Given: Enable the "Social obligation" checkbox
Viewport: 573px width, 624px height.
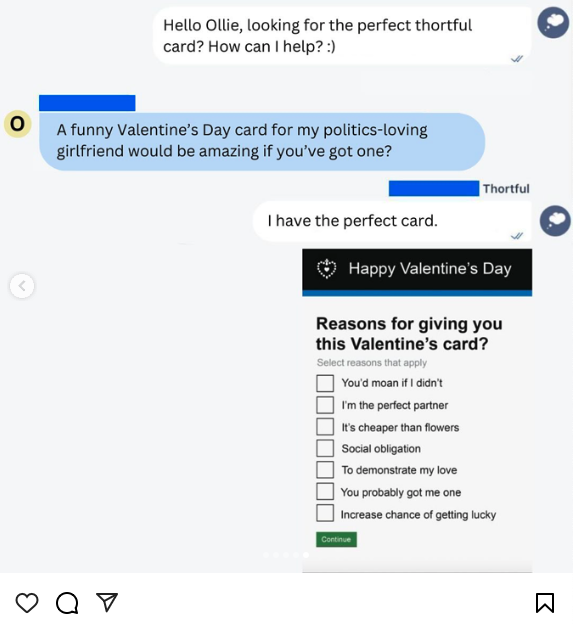Looking at the screenshot, I should 325,448.
